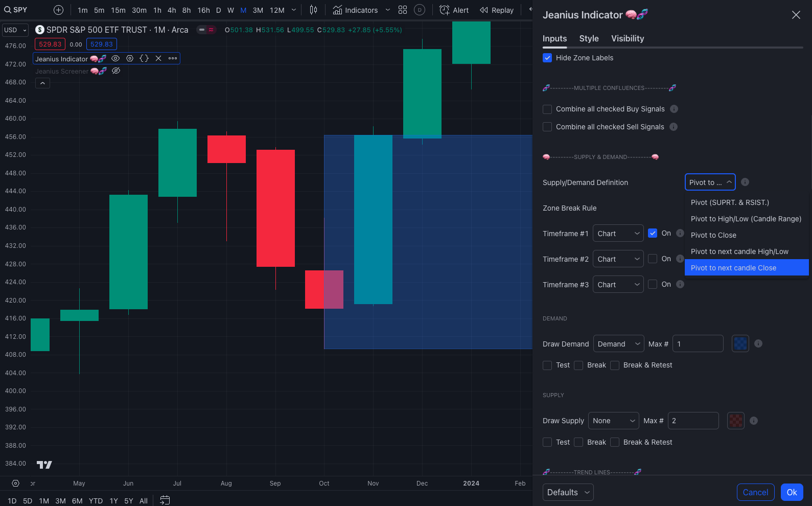Open the candlestick chart type selector

(x=313, y=10)
